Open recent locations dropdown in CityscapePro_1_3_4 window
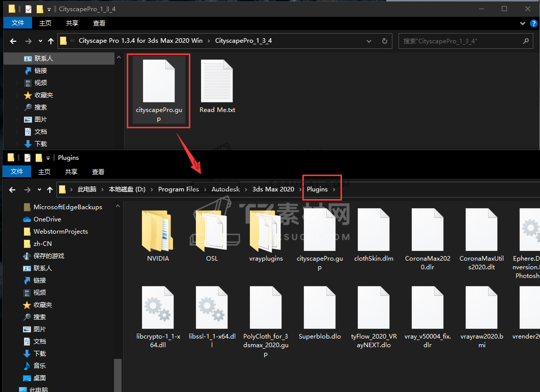 coord(40,41)
